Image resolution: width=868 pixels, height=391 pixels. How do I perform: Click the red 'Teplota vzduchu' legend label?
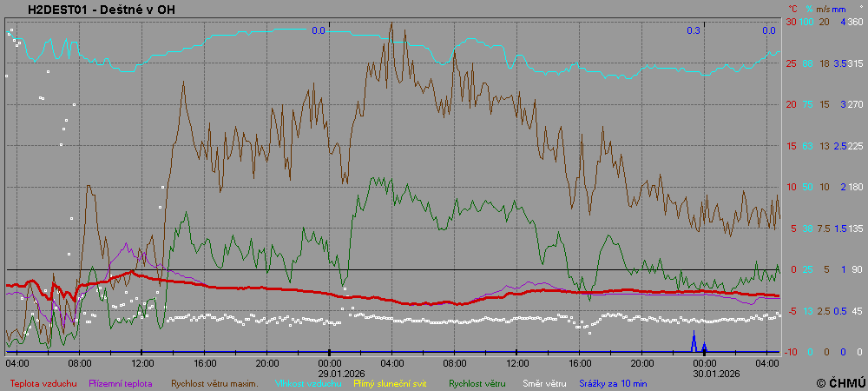pyautogui.click(x=43, y=382)
